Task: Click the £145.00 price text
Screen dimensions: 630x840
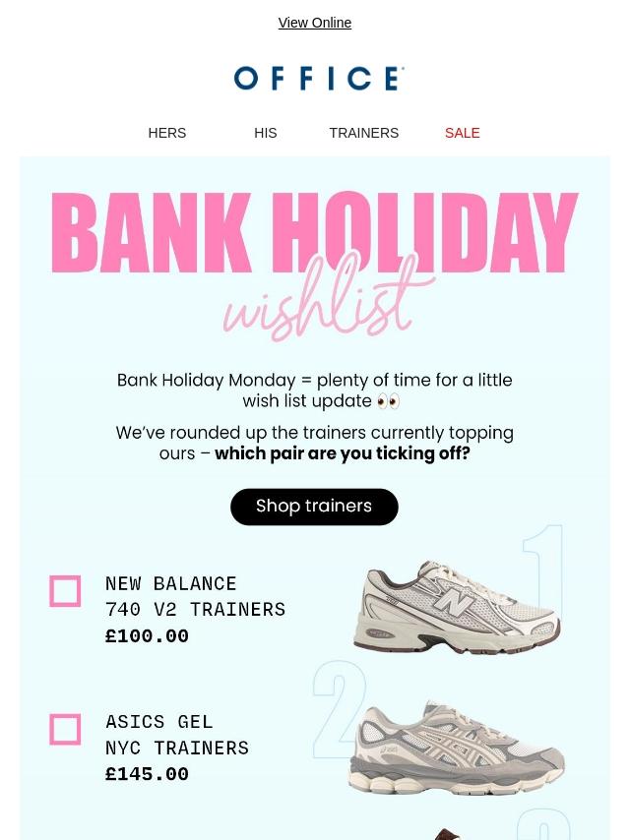Action: coord(147,774)
